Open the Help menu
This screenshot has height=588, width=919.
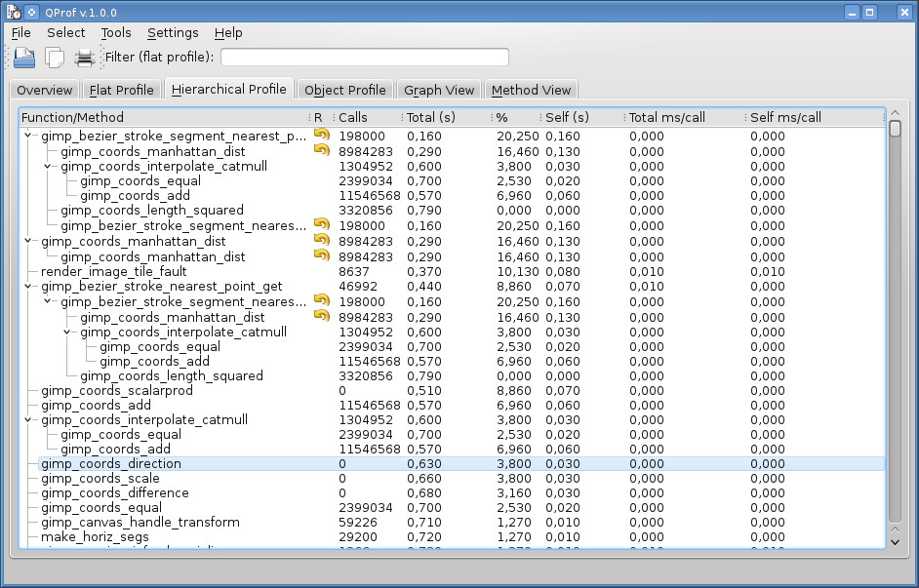pos(228,33)
